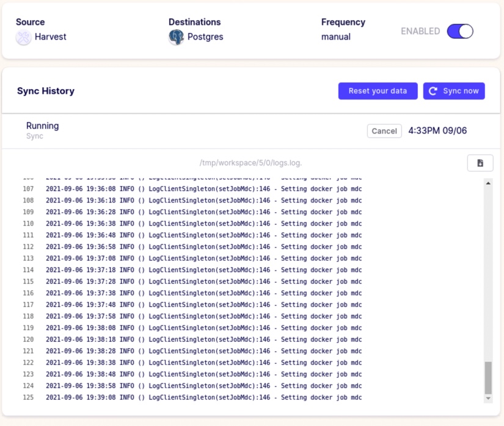
Task: Select log line 111 at 19:36:48
Action: click(x=192, y=235)
